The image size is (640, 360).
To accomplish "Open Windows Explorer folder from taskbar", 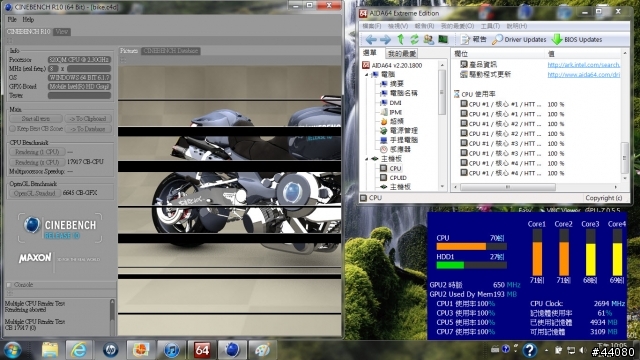I will click(x=50, y=350).
